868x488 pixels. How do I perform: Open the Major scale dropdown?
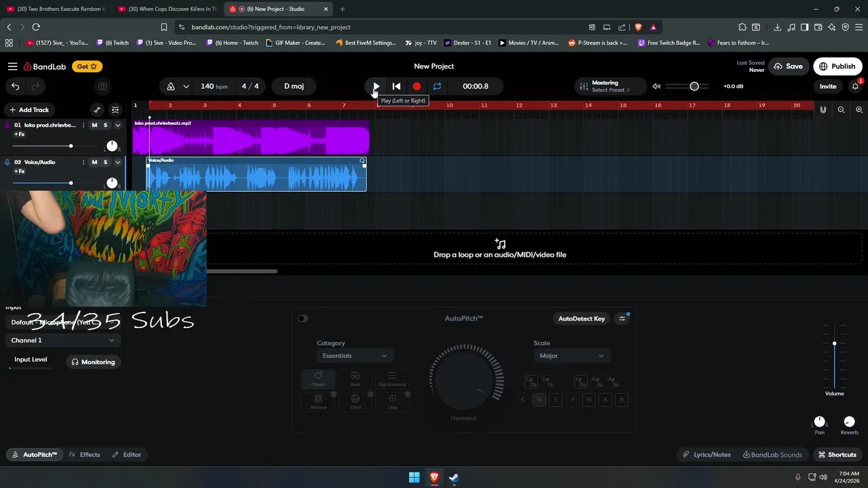click(571, 356)
